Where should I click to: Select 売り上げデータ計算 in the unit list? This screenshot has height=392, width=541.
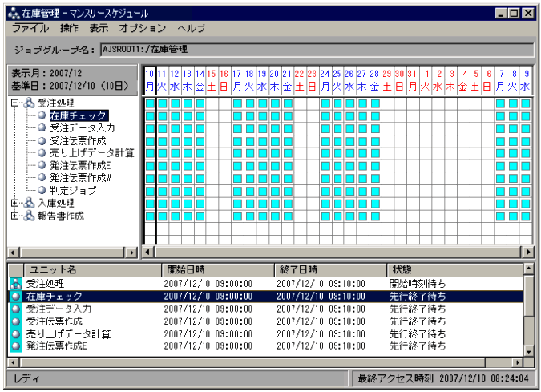(x=68, y=334)
